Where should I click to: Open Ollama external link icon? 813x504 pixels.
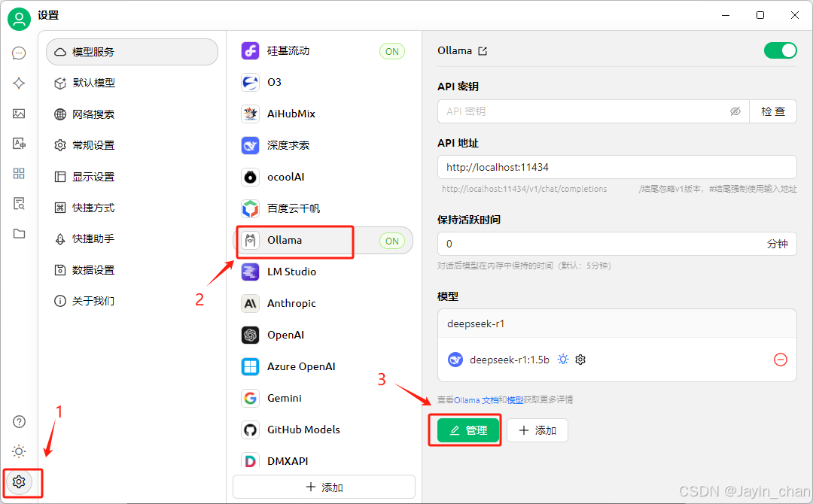point(483,50)
